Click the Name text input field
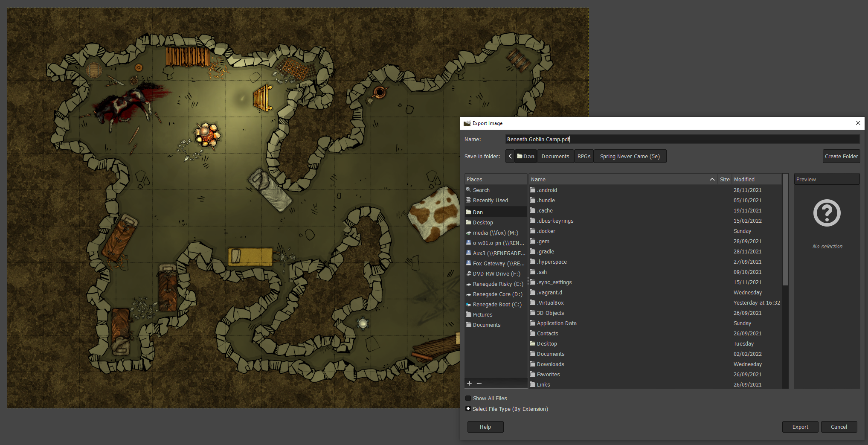The height and width of the screenshot is (445, 868). pos(682,140)
